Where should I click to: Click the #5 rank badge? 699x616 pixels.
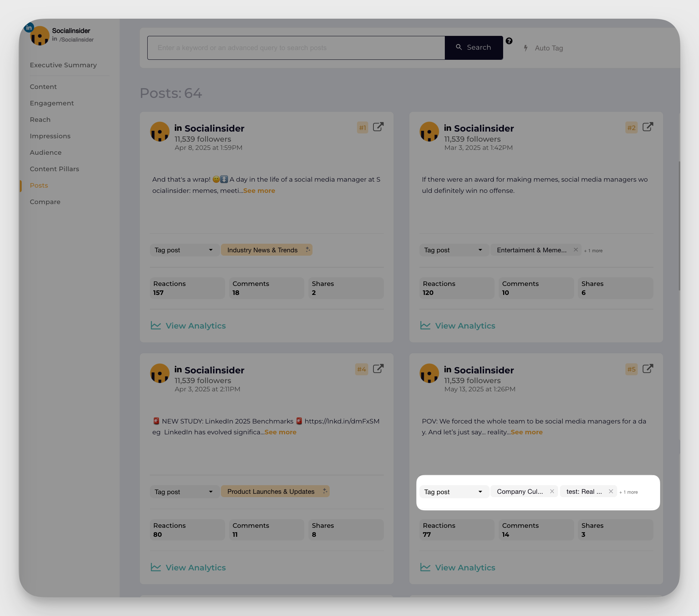pos(631,369)
